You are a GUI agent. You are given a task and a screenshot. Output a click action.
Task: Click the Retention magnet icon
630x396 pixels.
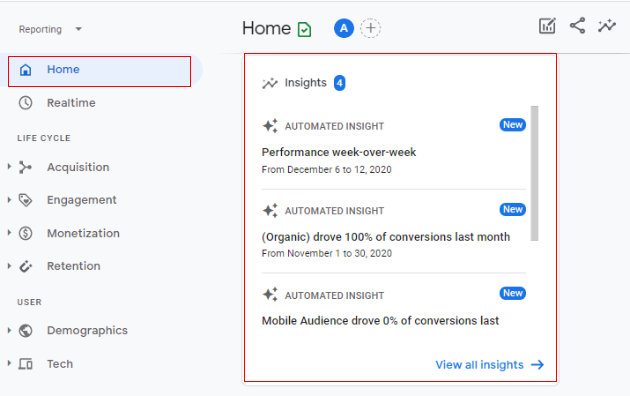(25, 266)
